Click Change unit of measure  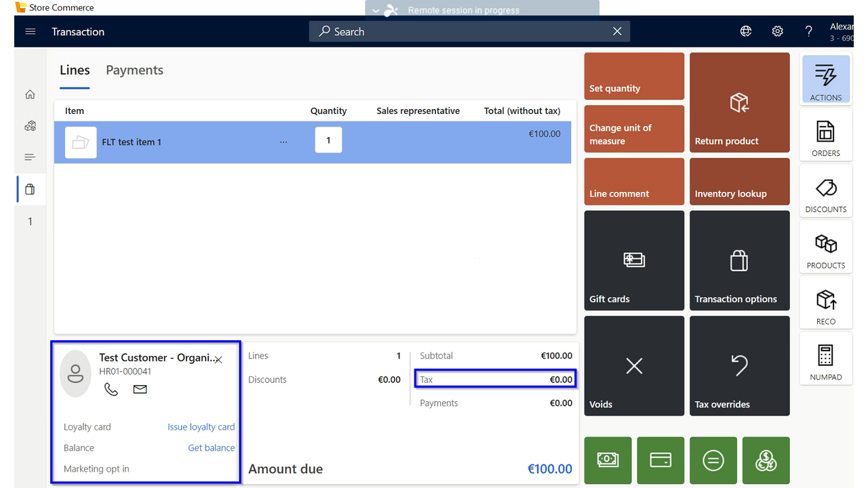[634, 129]
